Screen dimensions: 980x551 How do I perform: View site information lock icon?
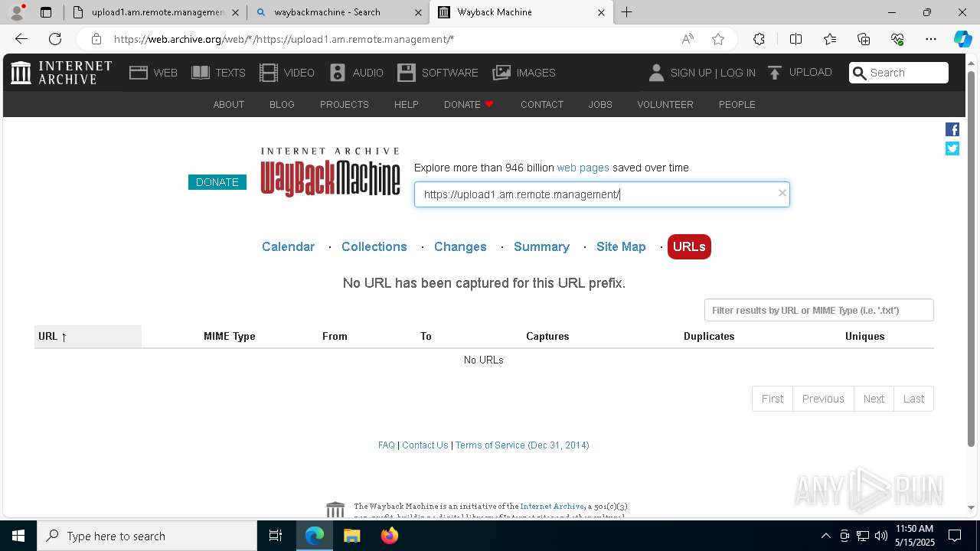click(x=96, y=39)
